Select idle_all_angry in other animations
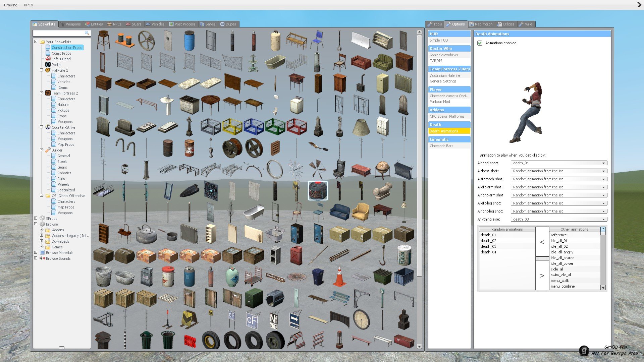This screenshot has width=644, height=362. pos(575,252)
